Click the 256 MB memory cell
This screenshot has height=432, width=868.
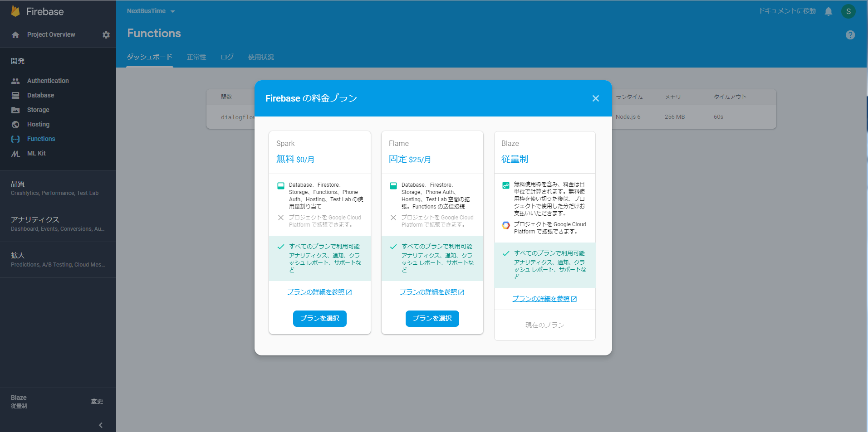pyautogui.click(x=675, y=117)
